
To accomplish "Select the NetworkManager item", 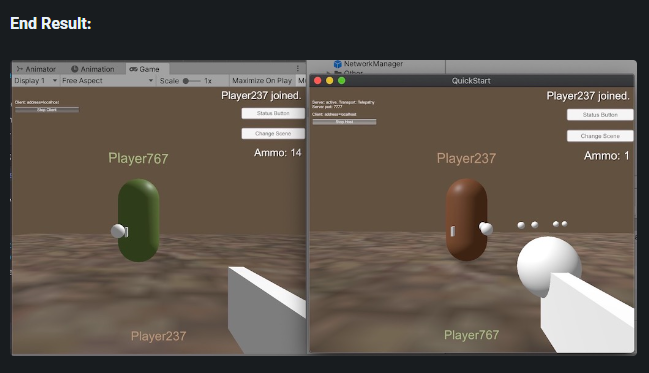I will (x=373, y=64).
